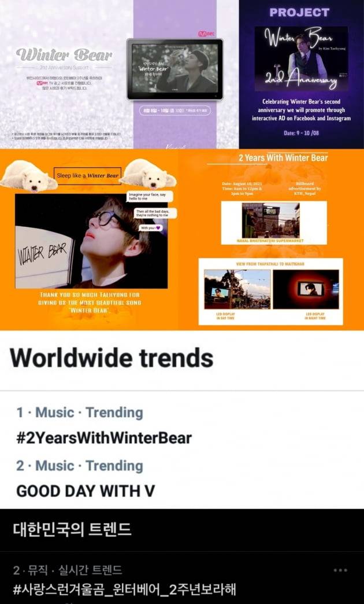The height and width of the screenshot is (604, 364).
Task: Click the '1 · Music · Trending' label
Action: [80, 413]
